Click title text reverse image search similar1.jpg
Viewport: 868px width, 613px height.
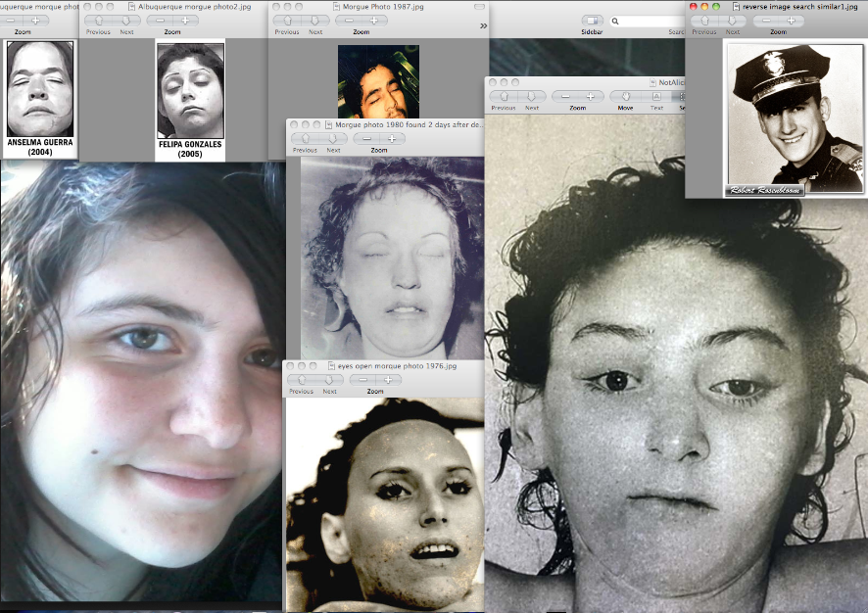click(799, 7)
